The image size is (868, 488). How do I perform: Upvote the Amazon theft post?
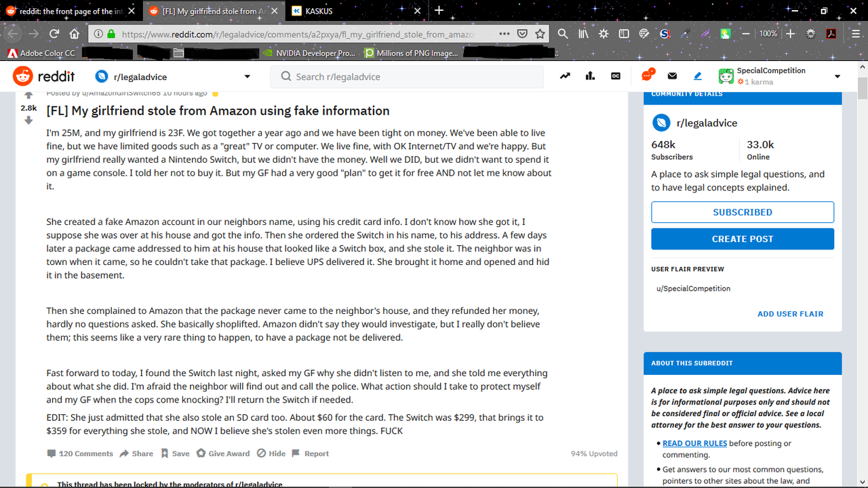[28, 96]
